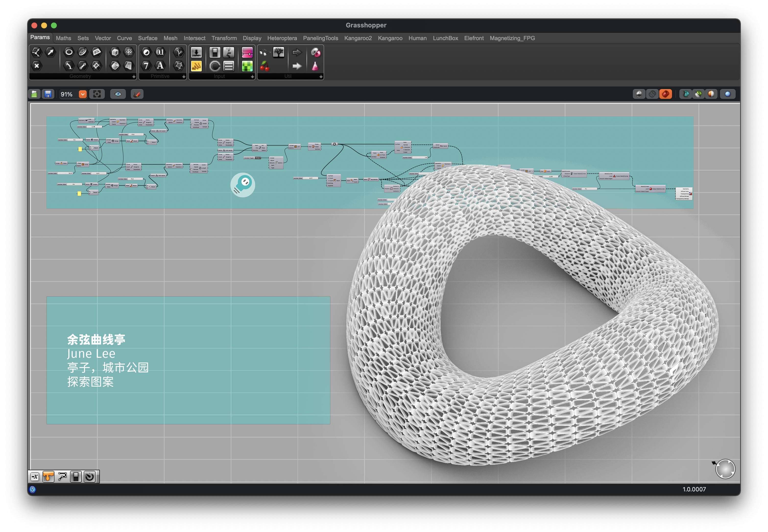Choose the cherry picker util icon
The height and width of the screenshot is (532, 768).
click(x=264, y=66)
